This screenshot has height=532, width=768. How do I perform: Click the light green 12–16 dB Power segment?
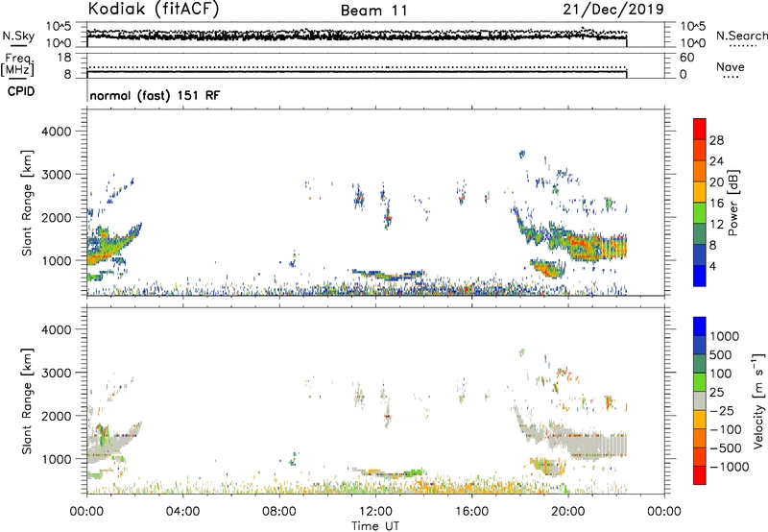(x=700, y=213)
